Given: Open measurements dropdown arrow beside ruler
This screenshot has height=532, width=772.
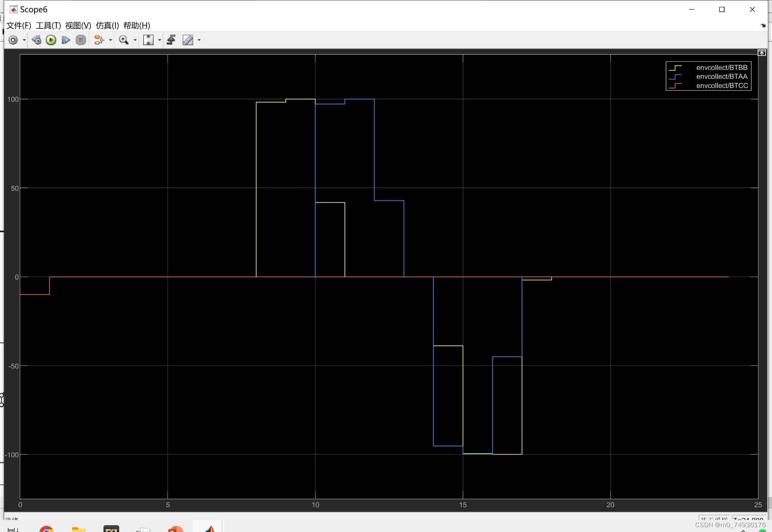Looking at the screenshot, I should pyautogui.click(x=199, y=40).
